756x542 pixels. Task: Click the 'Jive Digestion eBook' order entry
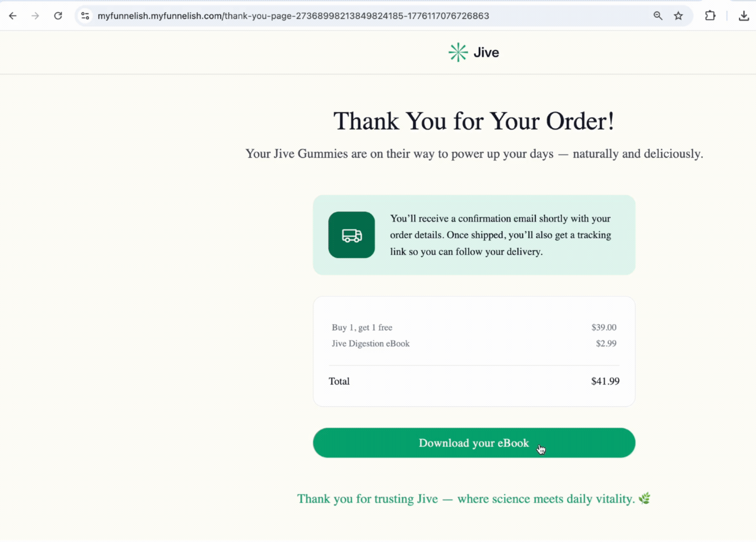click(x=370, y=343)
